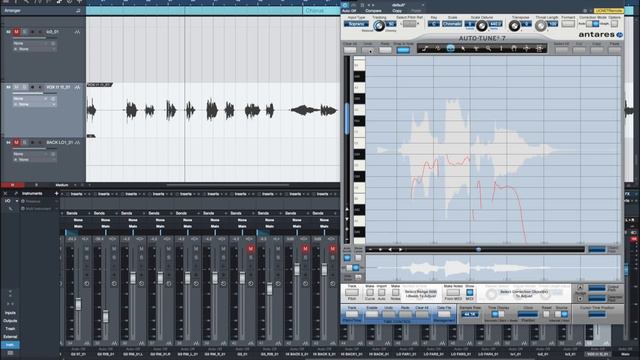Viewport: 640px width, 360px height.
Task: Select the Magnifying glass zoom tool
Action: (x=488, y=49)
